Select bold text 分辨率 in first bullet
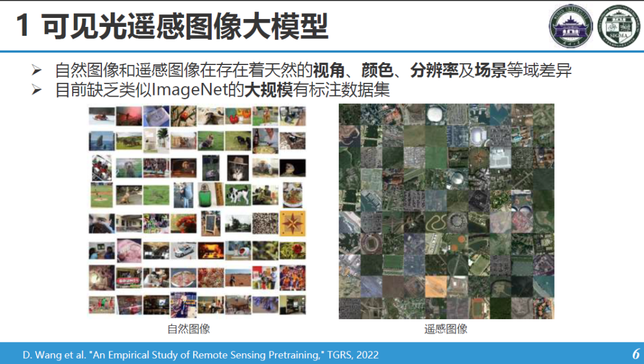This screenshot has height=364, width=644. click(434, 70)
